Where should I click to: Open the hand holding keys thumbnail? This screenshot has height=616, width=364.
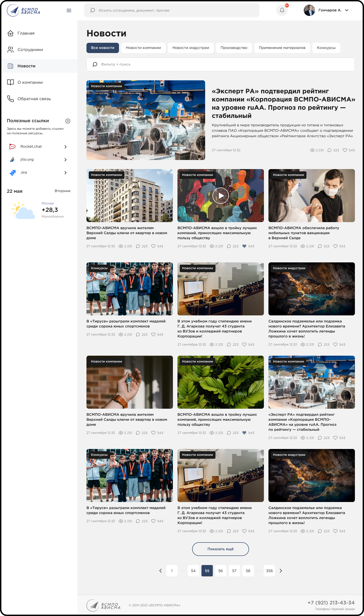click(x=129, y=382)
